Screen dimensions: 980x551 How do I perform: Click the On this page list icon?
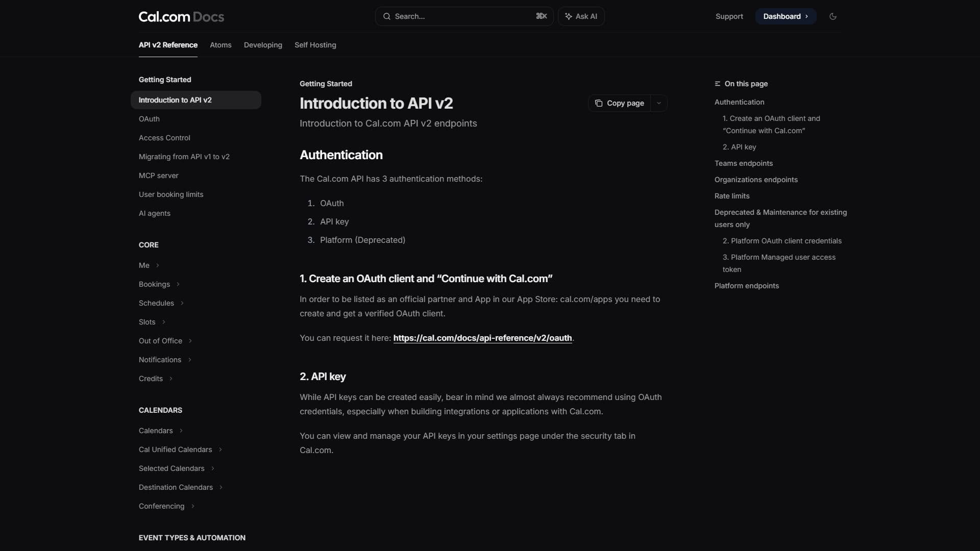coord(718,84)
